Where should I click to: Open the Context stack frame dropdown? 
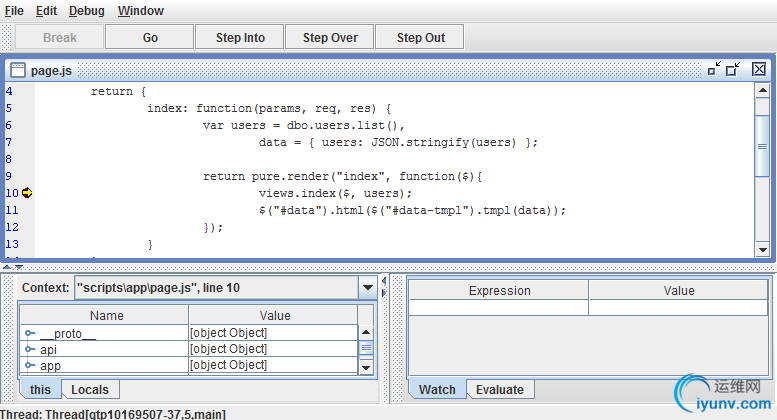pos(366,288)
